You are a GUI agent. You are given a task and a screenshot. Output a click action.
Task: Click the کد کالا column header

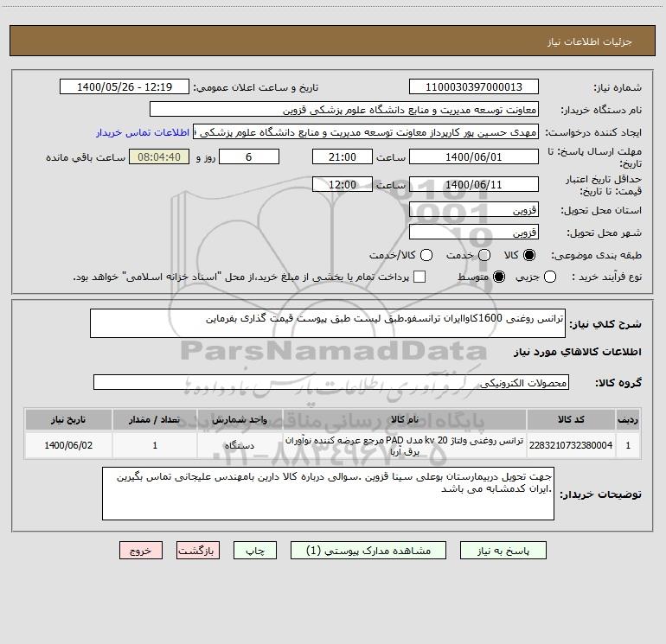coord(571,419)
